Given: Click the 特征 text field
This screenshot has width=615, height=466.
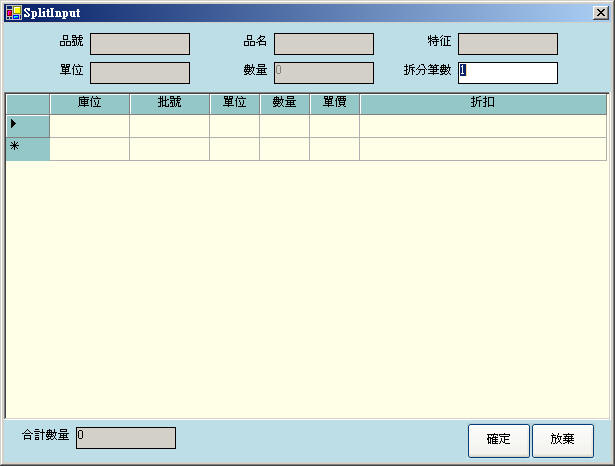Looking at the screenshot, I should pyautogui.click(x=507, y=44).
